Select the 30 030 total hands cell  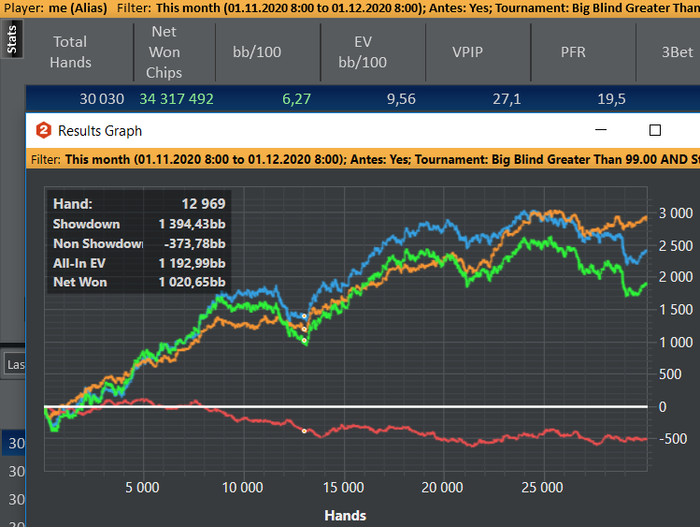[x=101, y=99]
